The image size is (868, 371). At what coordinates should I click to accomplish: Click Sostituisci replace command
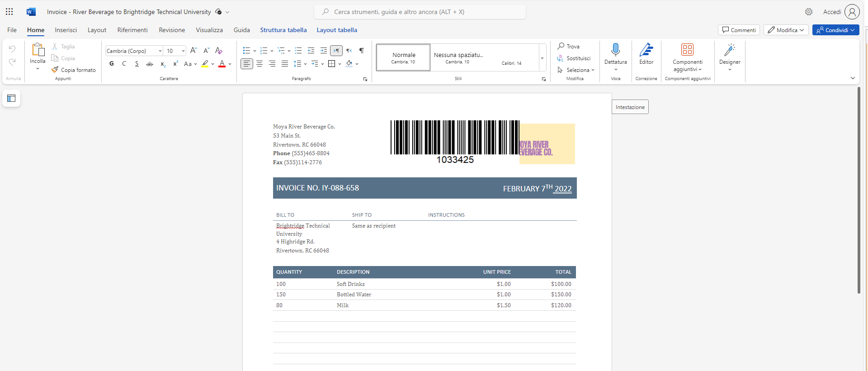(x=574, y=58)
